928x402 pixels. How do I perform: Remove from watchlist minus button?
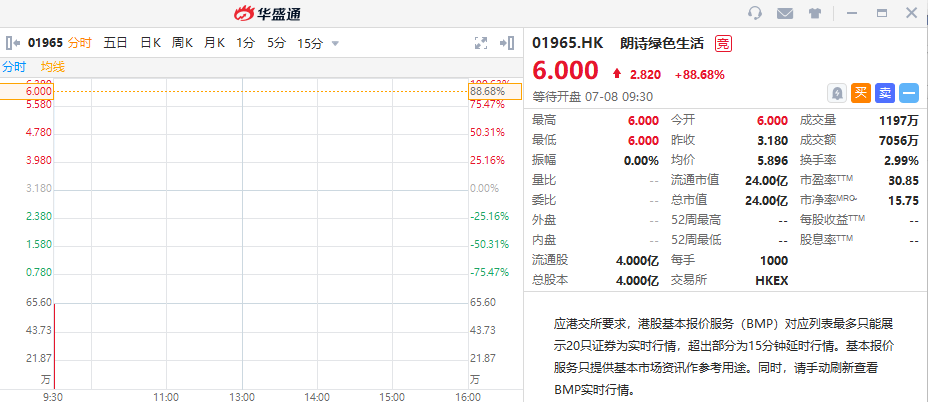coord(908,94)
